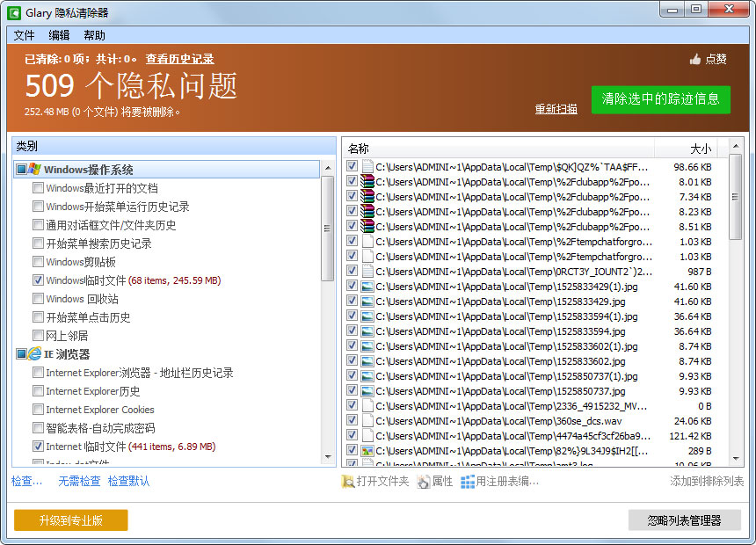Click 检查默认 link
Screen dimensions: 756x545
pos(128,481)
